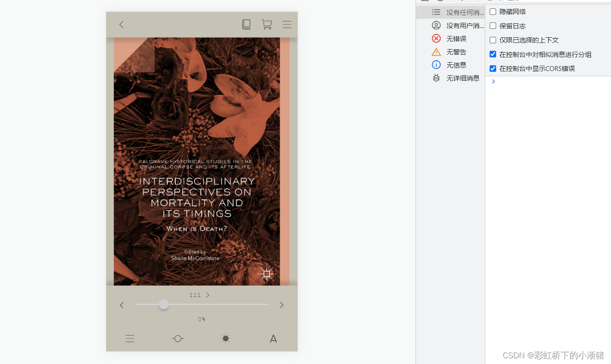Click the yellow warning triangle icon
This screenshot has height=364, width=611.
pyautogui.click(x=436, y=52)
